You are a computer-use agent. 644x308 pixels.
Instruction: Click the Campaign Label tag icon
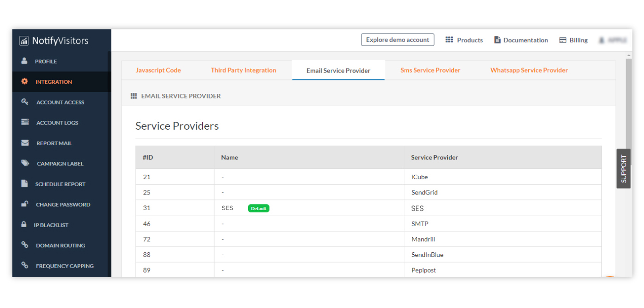click(25, 163)
